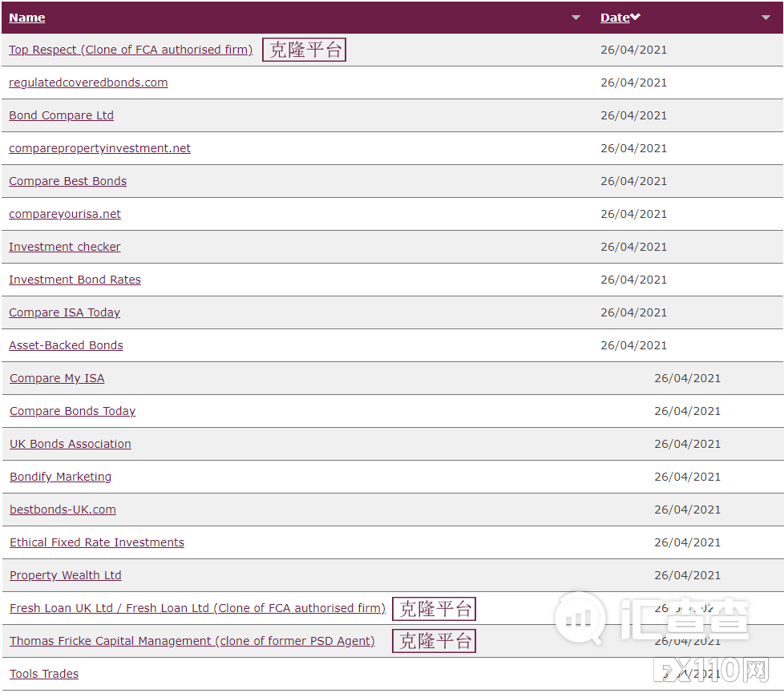784x693 pixels.
Task: Sort by the Date column header
Action: point(615,18)
